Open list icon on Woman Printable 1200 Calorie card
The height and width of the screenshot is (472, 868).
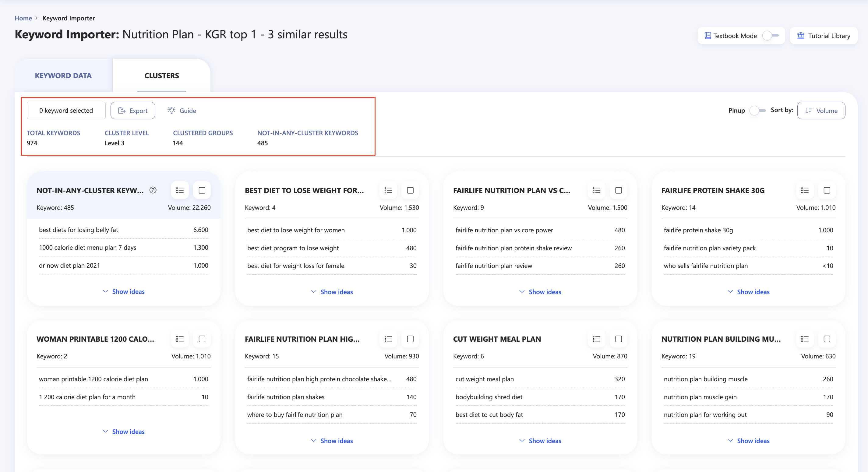[180, 339]
